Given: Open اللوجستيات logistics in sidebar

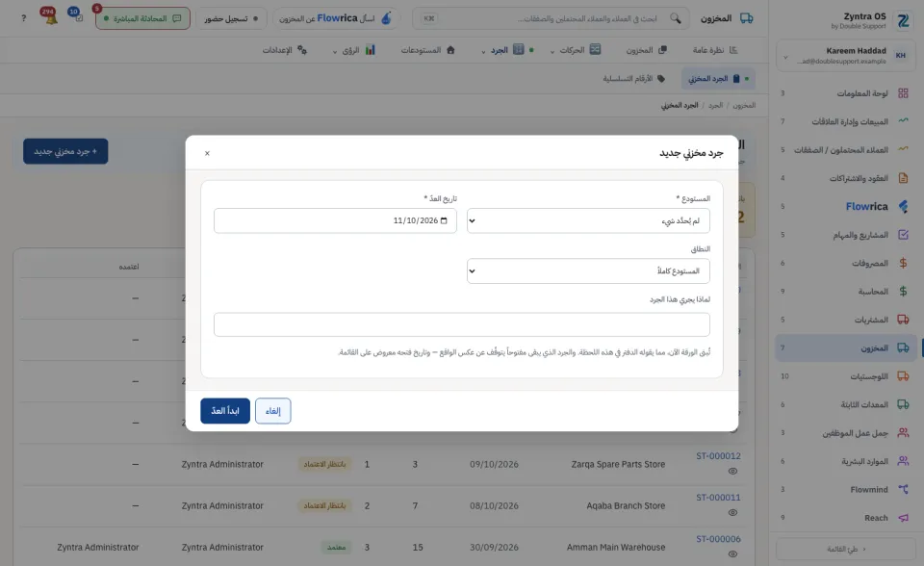Looking at the screenshot, I should pyautogui.click(x=846, y=376).
